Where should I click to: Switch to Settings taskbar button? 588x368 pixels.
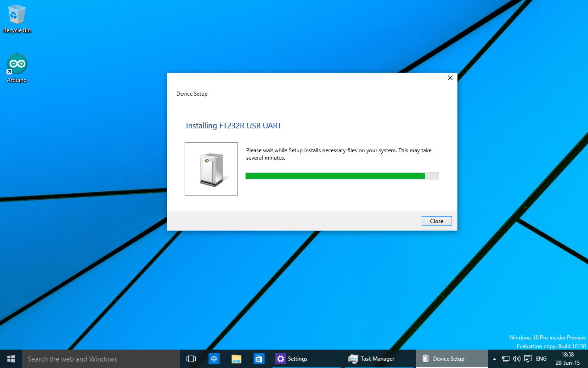(x=307, y=359)
